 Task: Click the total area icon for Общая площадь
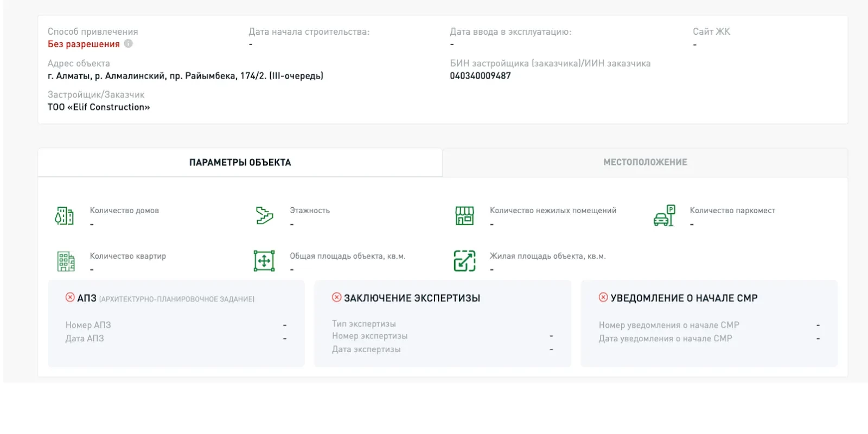(264, 261)
